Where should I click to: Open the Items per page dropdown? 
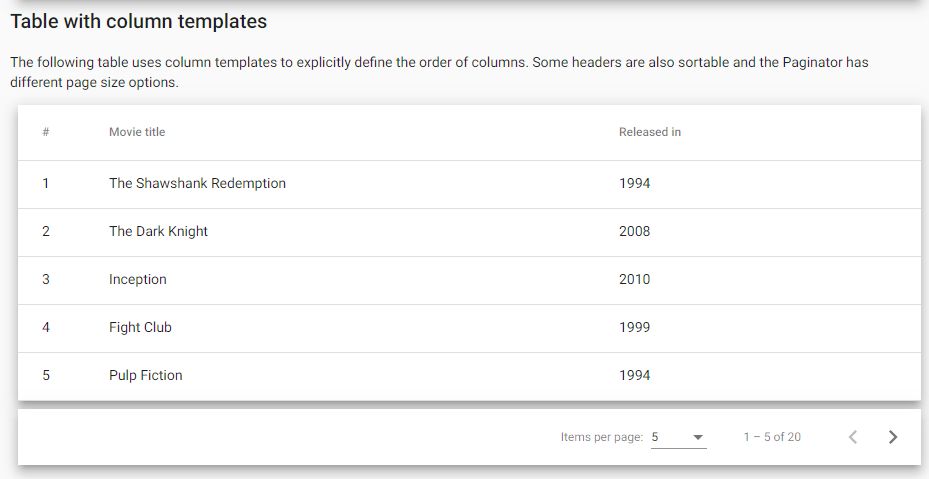pyautogui.click(x=678, y=437)
